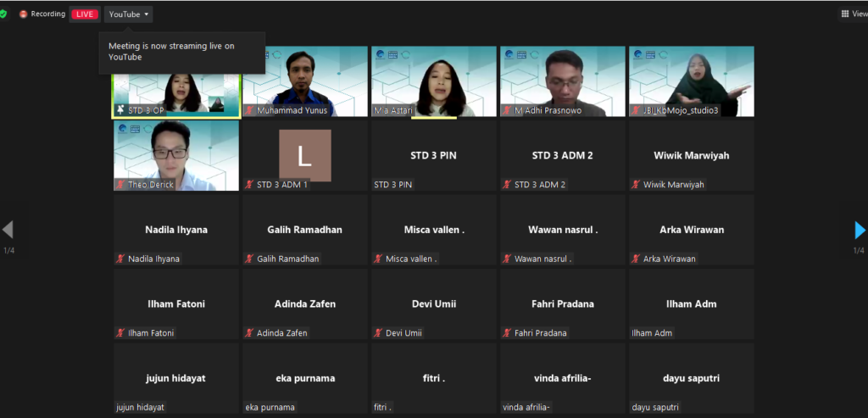This screenshot has width=868, height=418.
Task: Click the muted mic icon for JBI_KbMojo_studio3
Action: click(636, 110)
